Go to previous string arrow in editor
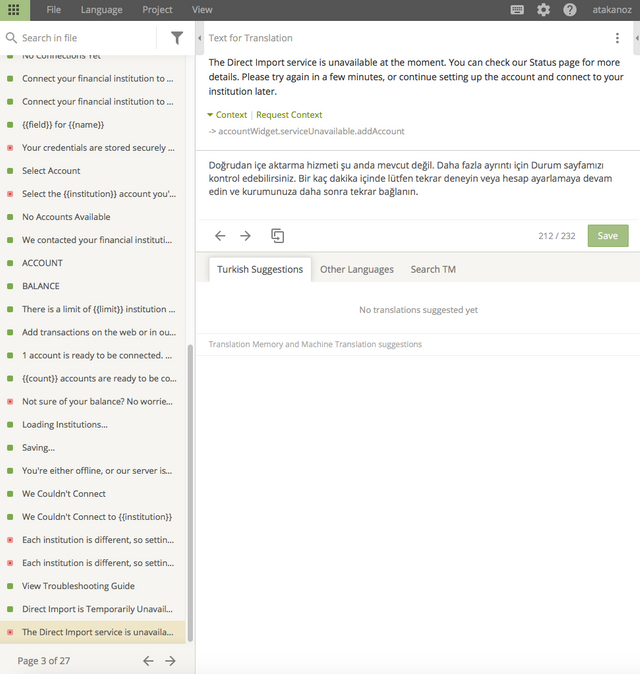The width and height of the screenshot is (640, 674). [x=220, y=236]
